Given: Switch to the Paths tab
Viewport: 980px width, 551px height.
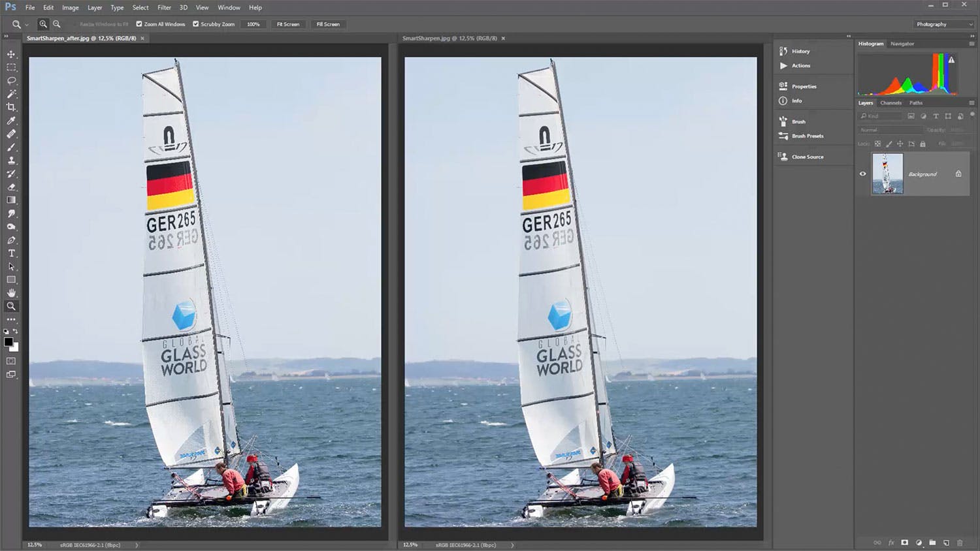Looking at the screenshot, I should (x=916, y=103).
